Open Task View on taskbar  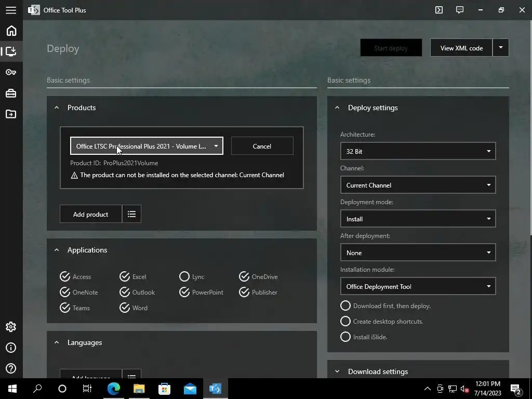click(87, 389)
